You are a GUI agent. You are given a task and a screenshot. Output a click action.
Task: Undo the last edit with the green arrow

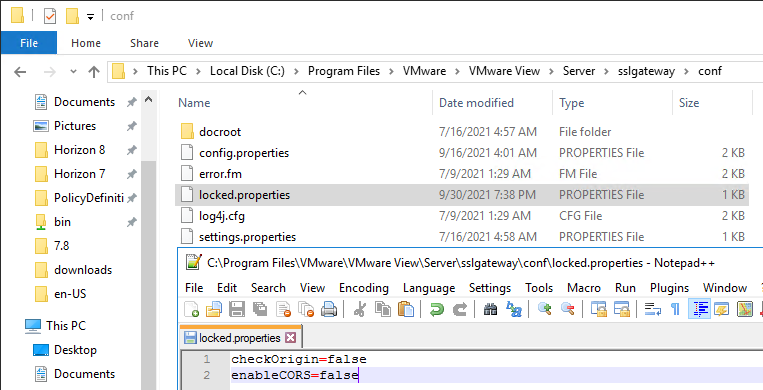(436, 309)
